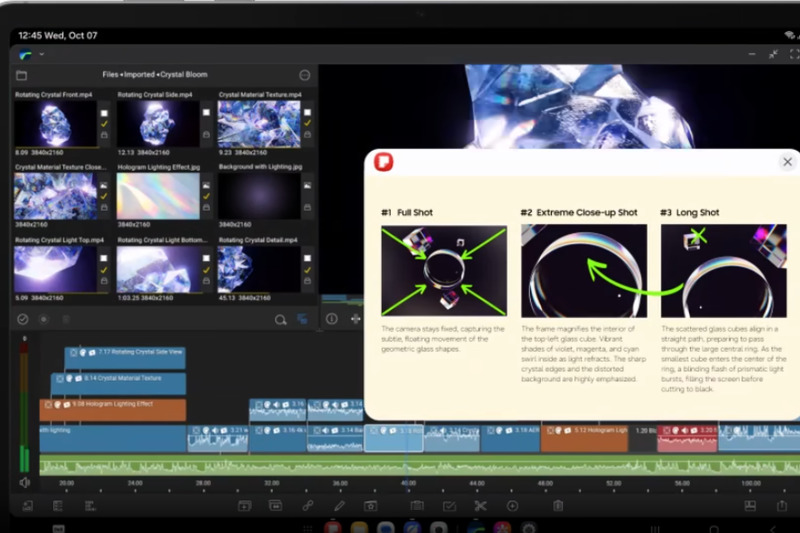Image resolution: width=800 pixels, height=533 pixels.
Task: Toggle lock icon beside Hologram Lighting Effect.jpg
Action: [x=206, y=208]
